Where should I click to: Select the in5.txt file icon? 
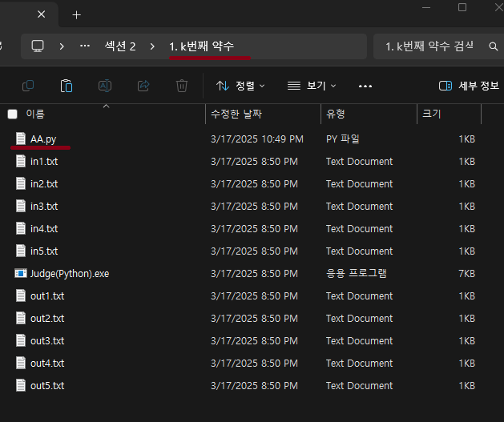[x=21, y=251]
